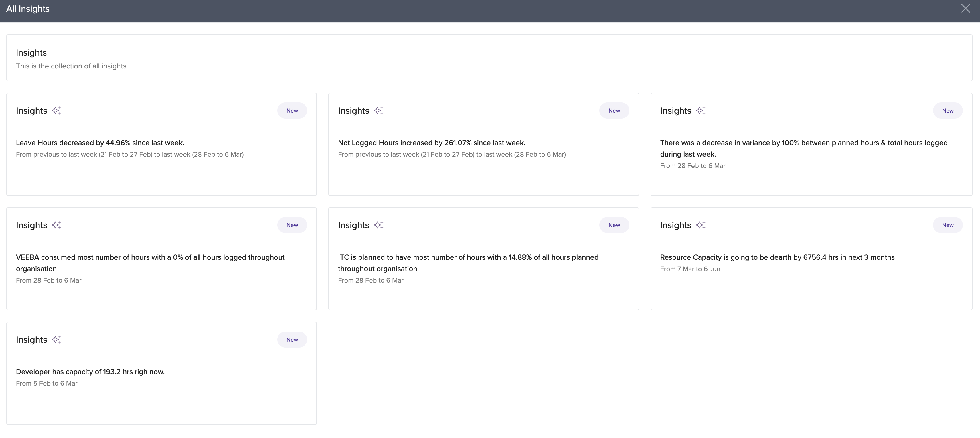Screen dimensions: 980x438
Task: Click New badge on variance decrease insight
Action: point(947,111)
